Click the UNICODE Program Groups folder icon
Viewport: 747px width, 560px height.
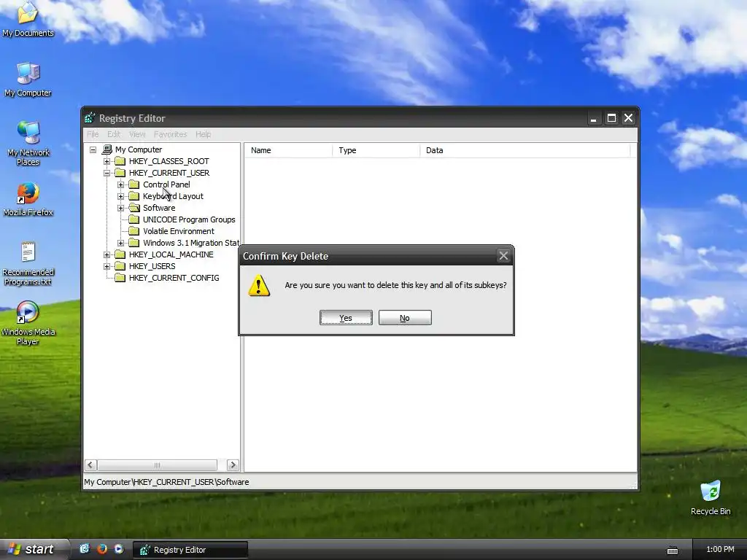(134, 219)
